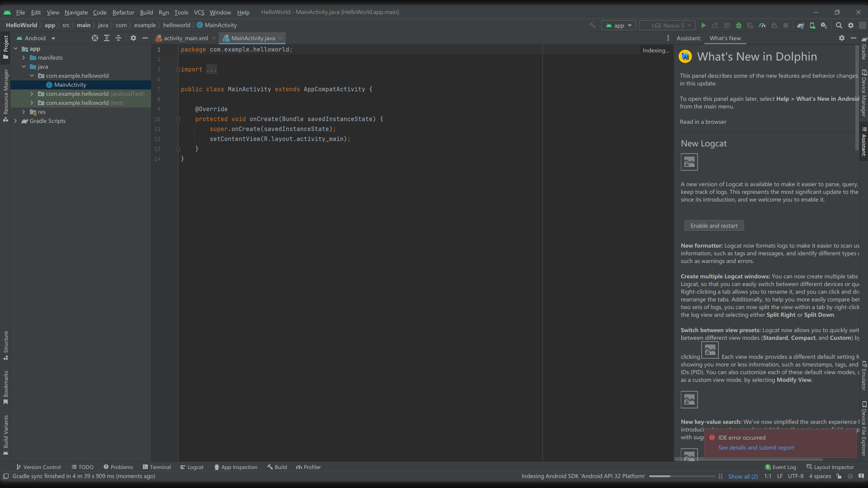The image size is (868, 488).
Task: Click the Enable and restart button
Action: [714, 226]
